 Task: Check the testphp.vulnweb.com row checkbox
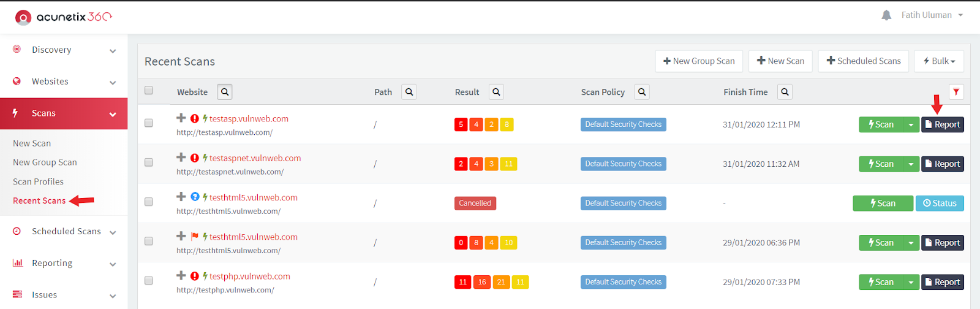[x=149, y=280]
